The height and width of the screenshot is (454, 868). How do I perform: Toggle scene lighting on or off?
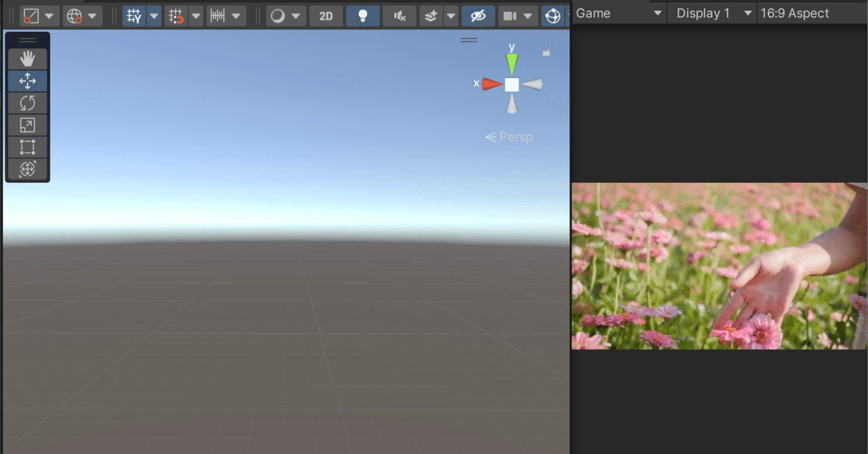pos(362,16)
